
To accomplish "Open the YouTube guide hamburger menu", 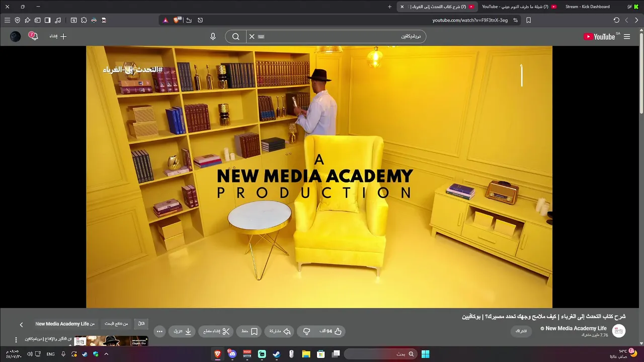I will click(627, 36).
